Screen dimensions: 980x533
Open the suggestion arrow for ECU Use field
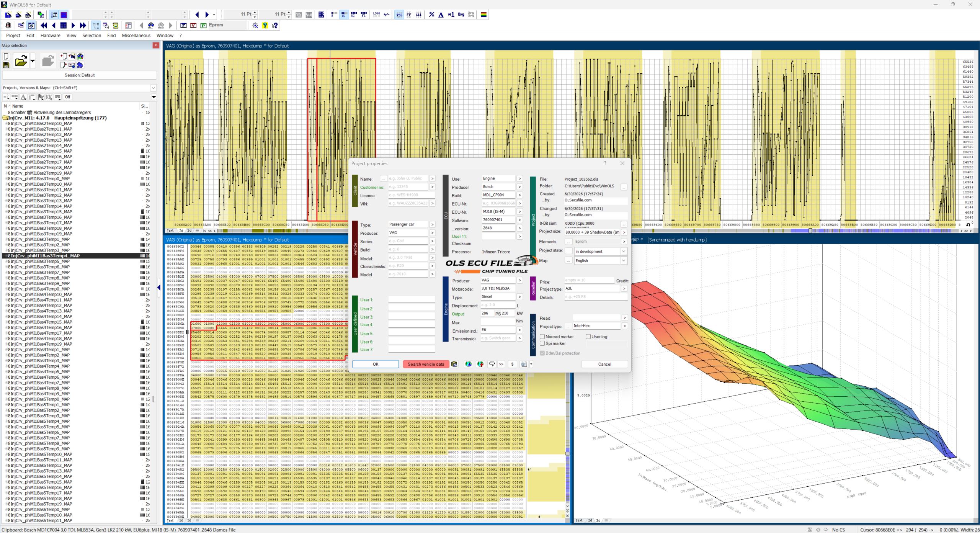click(x=519, y=178)
